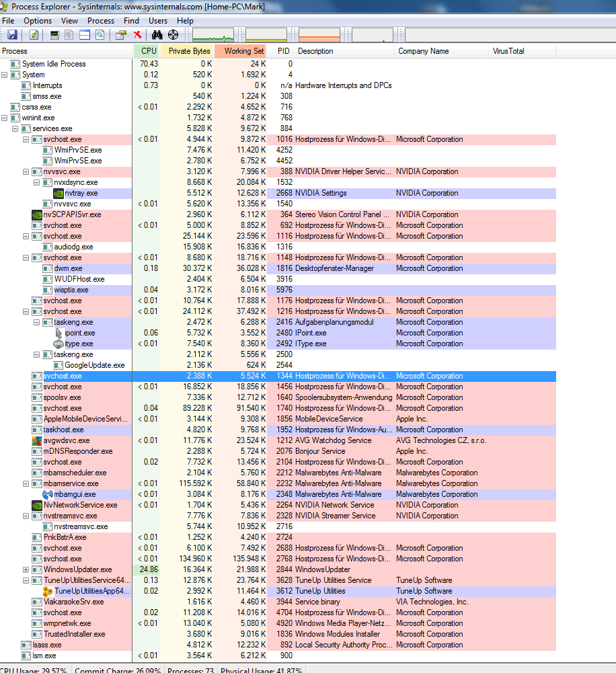Click the nvSCAPISvr.exe icon
This screenshot has width=616, height=673.
[37, 214]
